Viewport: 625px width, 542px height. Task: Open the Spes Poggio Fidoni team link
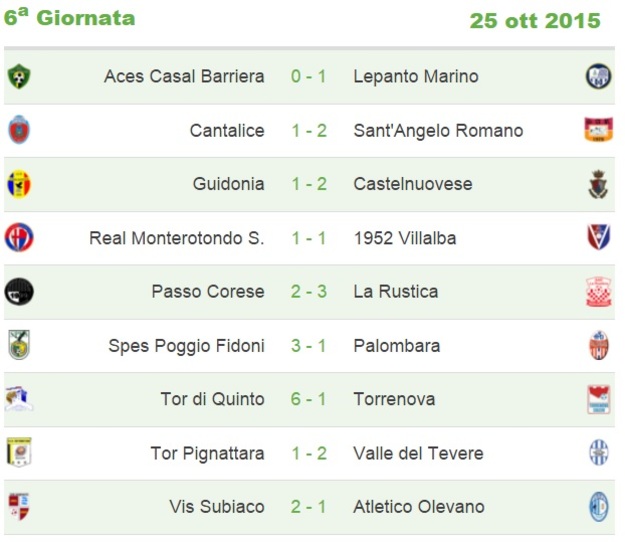[x=186, y=346]
